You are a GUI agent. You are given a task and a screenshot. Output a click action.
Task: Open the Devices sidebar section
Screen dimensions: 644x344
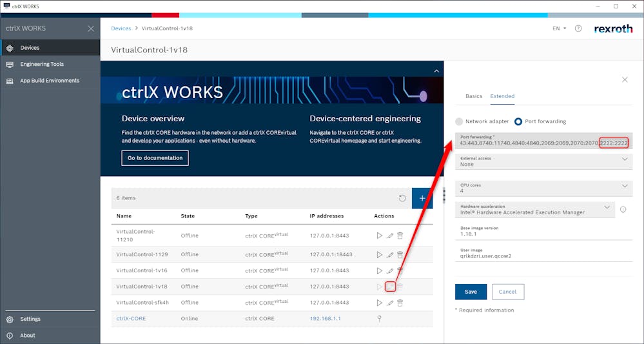[x=50, y=48]
